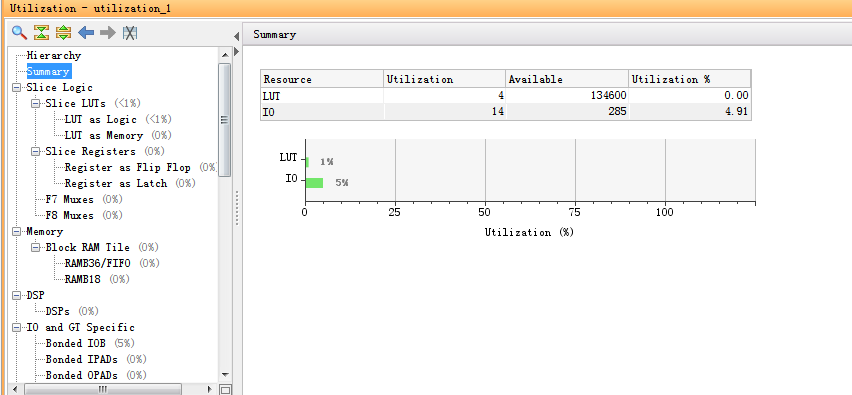The width and height of the screenshot is (852, 395).
Task: Select Hierarchy in the tree
Action: pos(54,55)
